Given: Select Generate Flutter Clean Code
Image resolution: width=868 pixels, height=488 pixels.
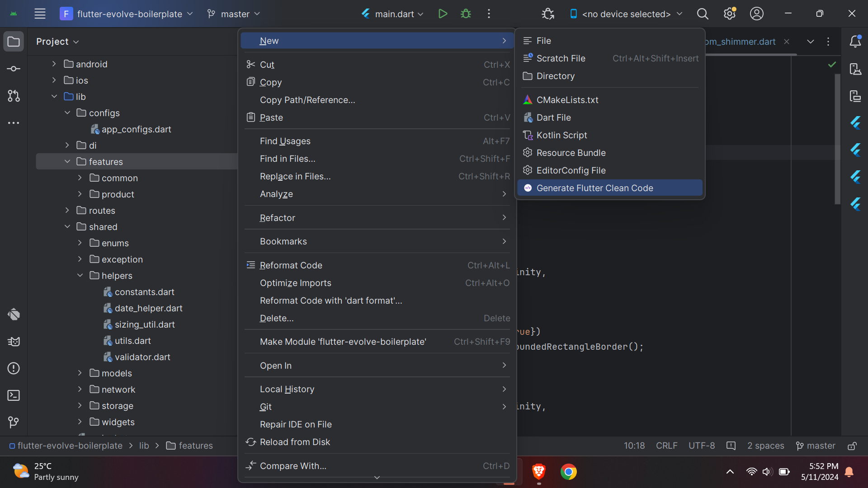Looking at the screenshot, I should click(x=594, y=188).
